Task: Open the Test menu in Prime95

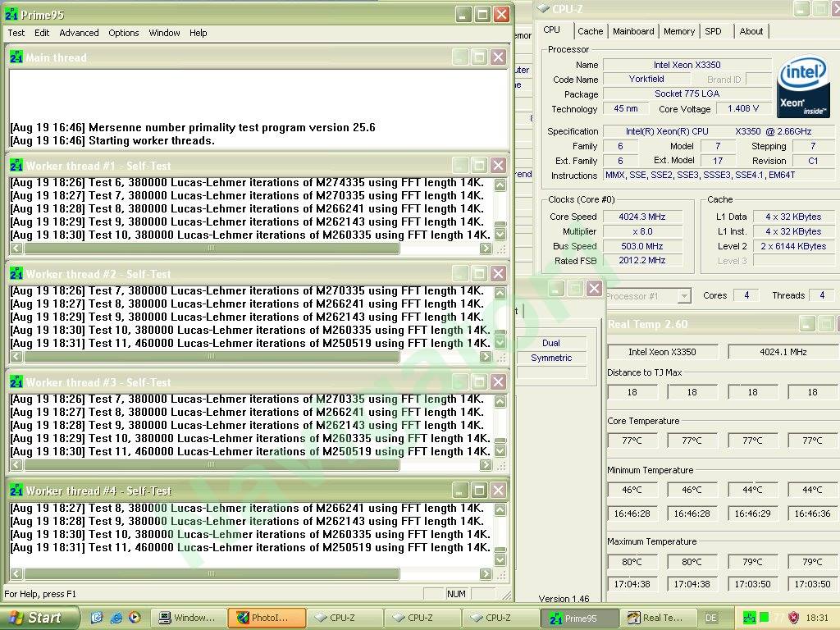Action: pyautogui.click(x=16, y=33)
